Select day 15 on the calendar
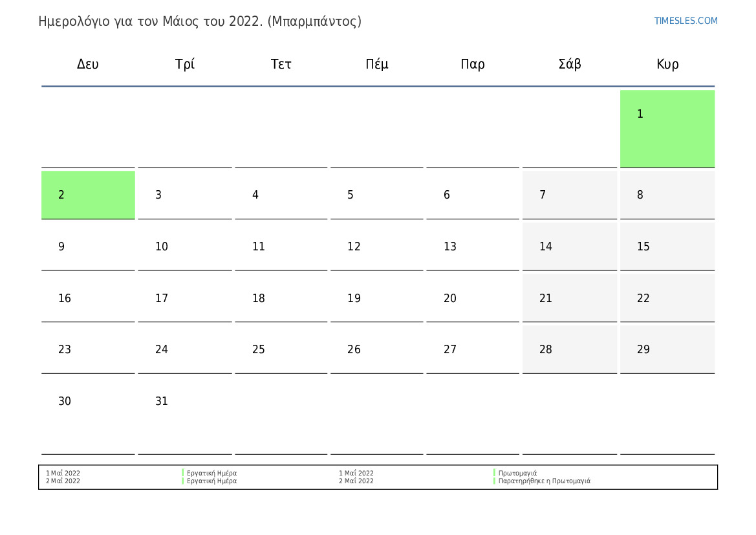756x535 pixels. point(667,246)
